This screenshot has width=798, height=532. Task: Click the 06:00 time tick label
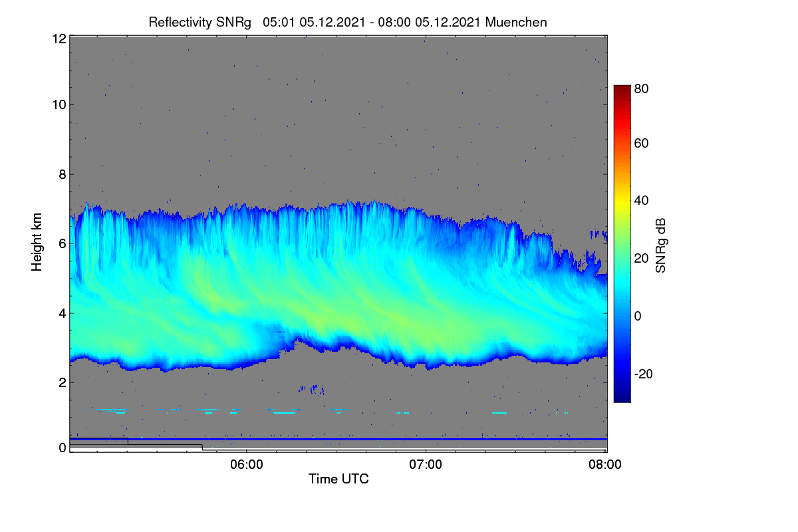pos(246,465)
